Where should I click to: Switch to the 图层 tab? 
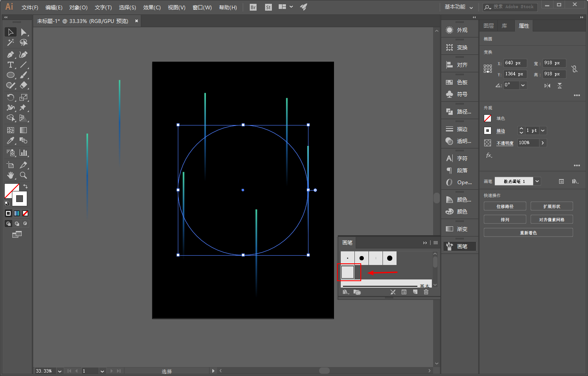pyautogui.click(x=488, y=26)
